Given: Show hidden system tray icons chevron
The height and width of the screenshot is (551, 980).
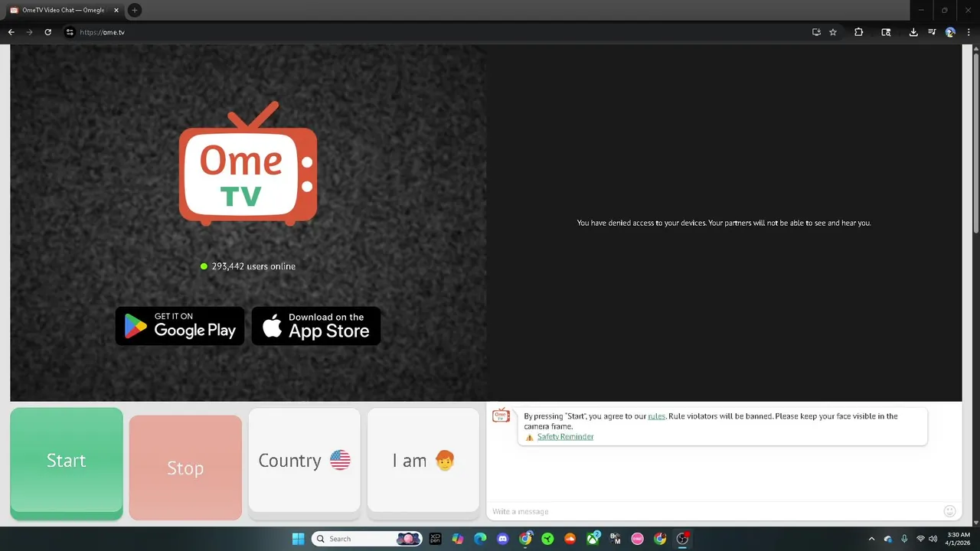Looking at the screenshot, I should point(871,539).
